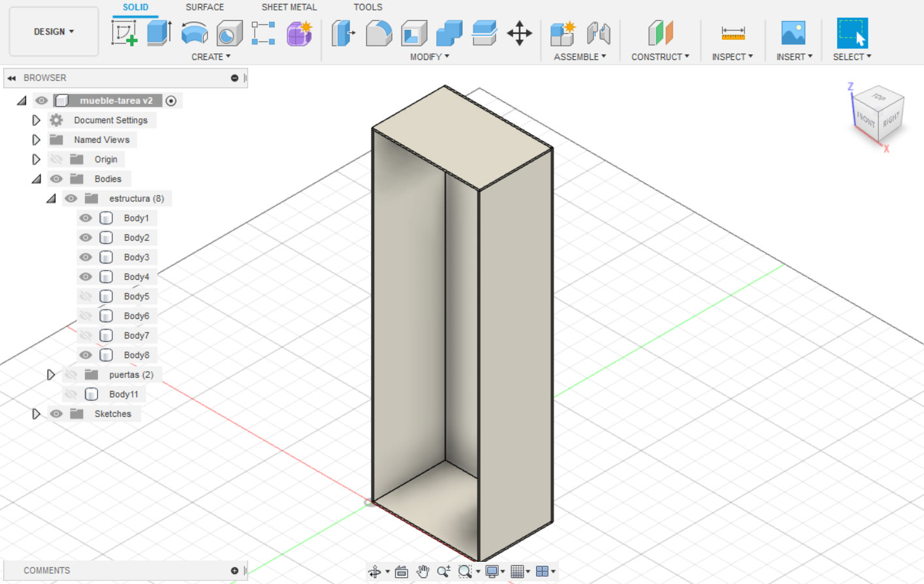The height and width of the screenshot is (584, 924).
Task: Hide Body4 using its eye icon
Action: tap(86, 277)
